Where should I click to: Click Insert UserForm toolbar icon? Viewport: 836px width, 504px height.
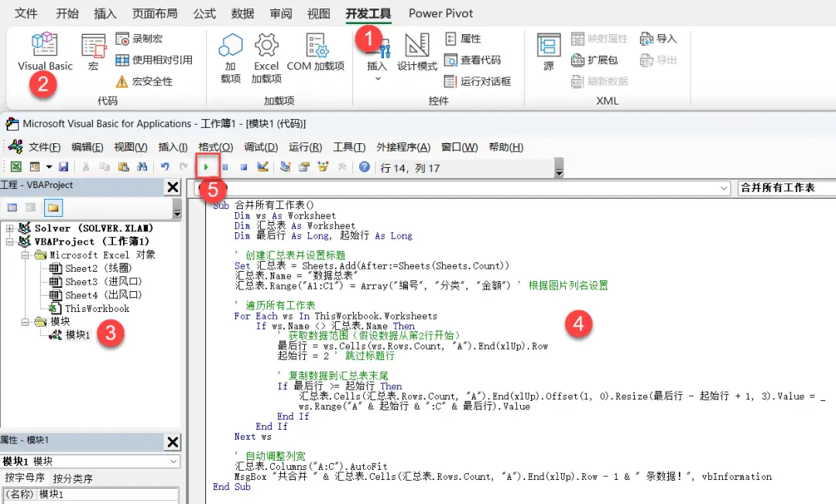(35, 167)
